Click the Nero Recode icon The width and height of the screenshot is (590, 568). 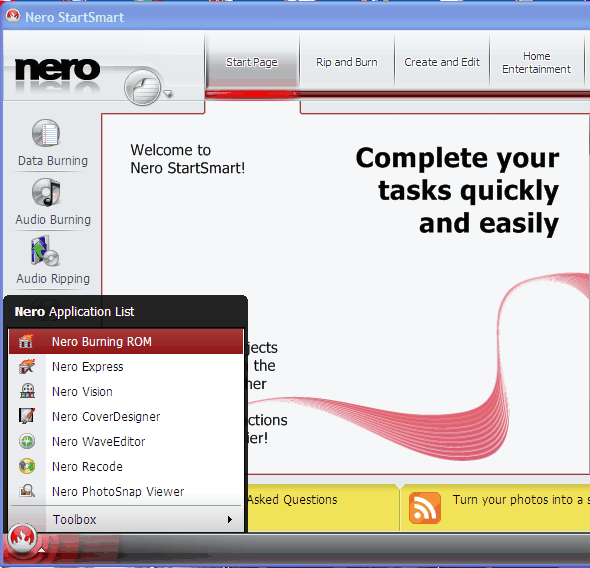(27, 466)
